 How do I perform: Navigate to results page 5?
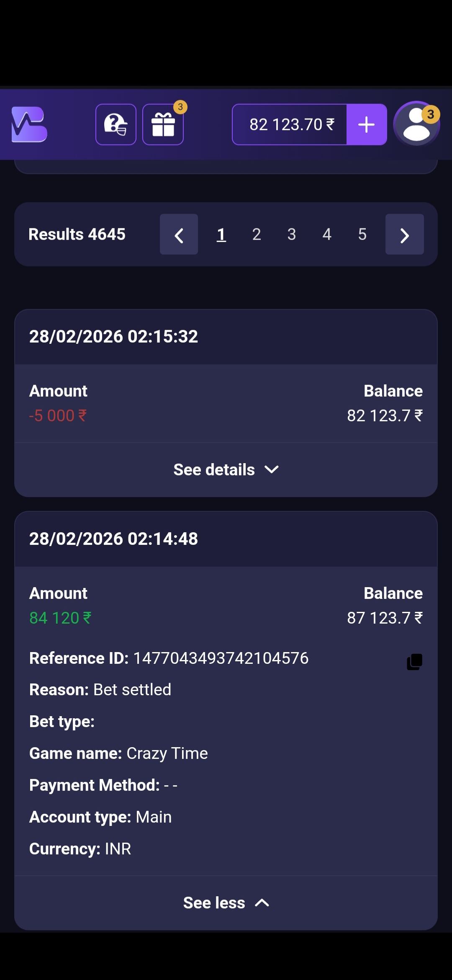pyautogui.click(x=362, y=235)
